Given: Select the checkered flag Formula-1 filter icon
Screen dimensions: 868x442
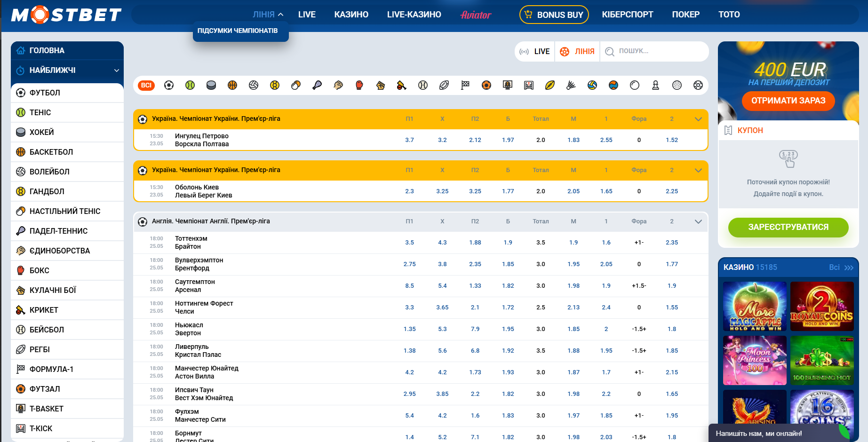Looking at the screenshot, I should point(465,85).
